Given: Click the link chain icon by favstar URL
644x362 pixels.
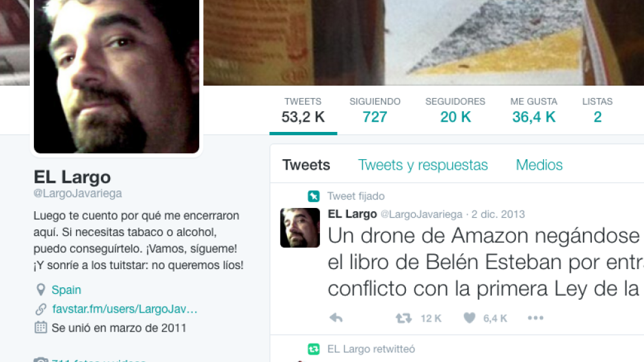Looking at the screenshot, I should (x=41, y=309).
